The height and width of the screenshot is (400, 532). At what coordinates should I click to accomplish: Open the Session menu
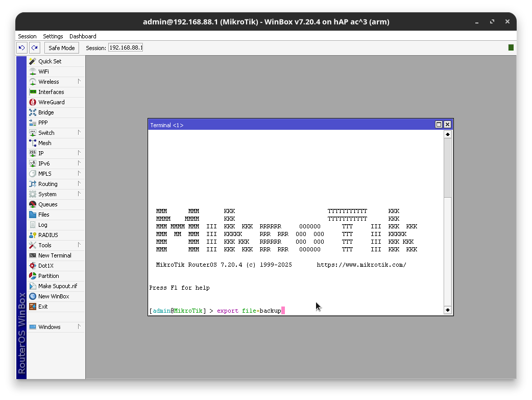27,36
